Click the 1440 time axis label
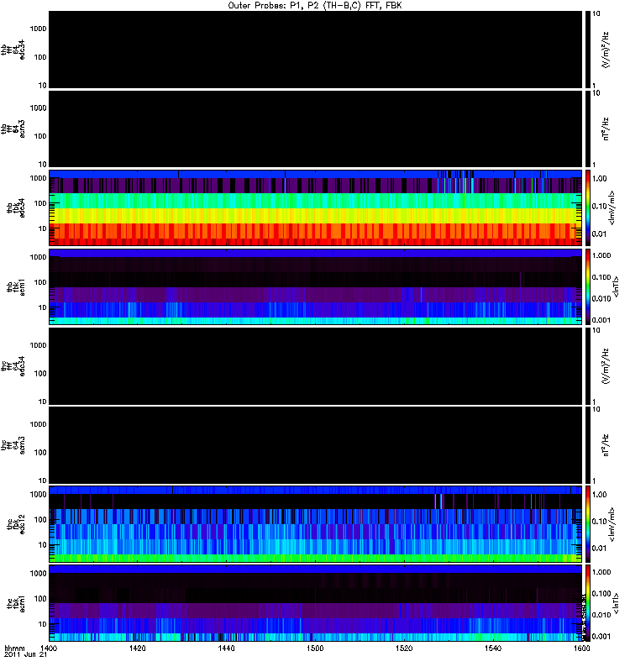This screenshot has width=630, height=672. pos(227,650)
